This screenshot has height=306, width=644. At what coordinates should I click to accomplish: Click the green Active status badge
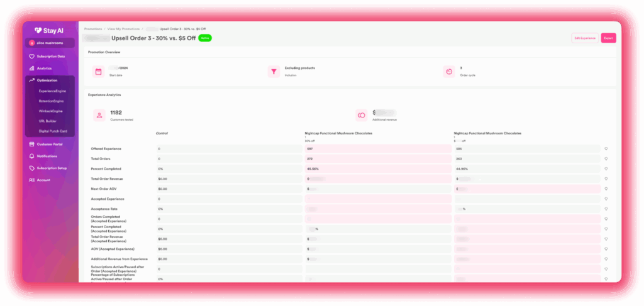(205, 38)
